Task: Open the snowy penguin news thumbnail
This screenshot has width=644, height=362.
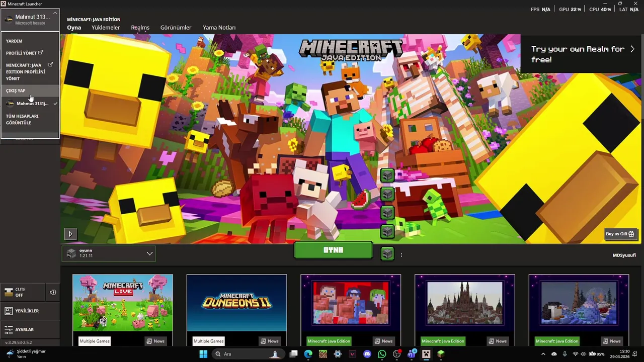Action: 579,303
